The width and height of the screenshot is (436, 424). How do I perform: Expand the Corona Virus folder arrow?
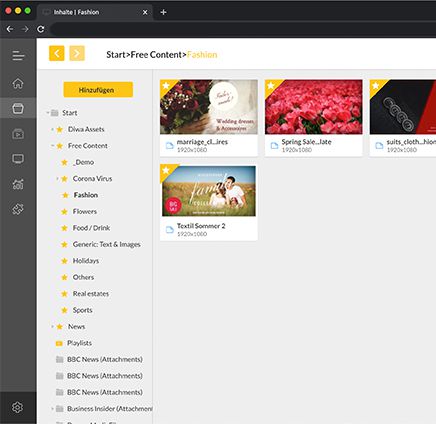pos(57,179)
